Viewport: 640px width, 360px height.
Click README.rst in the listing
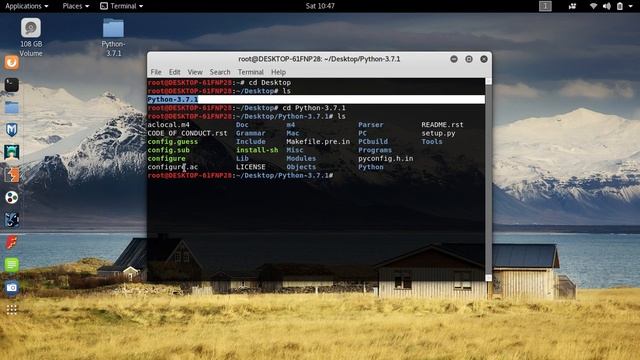pos(442,125)
